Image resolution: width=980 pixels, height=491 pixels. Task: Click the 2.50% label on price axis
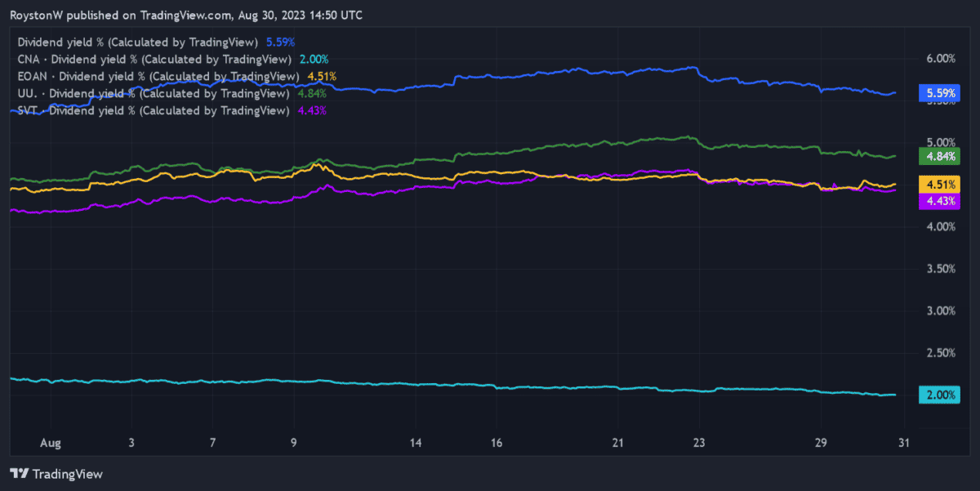939,353
